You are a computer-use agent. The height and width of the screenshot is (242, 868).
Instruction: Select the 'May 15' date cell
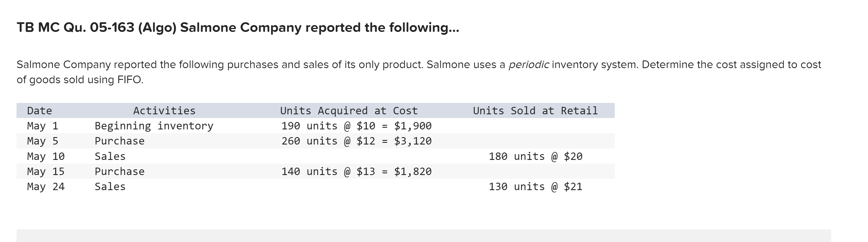coord(46,172)
